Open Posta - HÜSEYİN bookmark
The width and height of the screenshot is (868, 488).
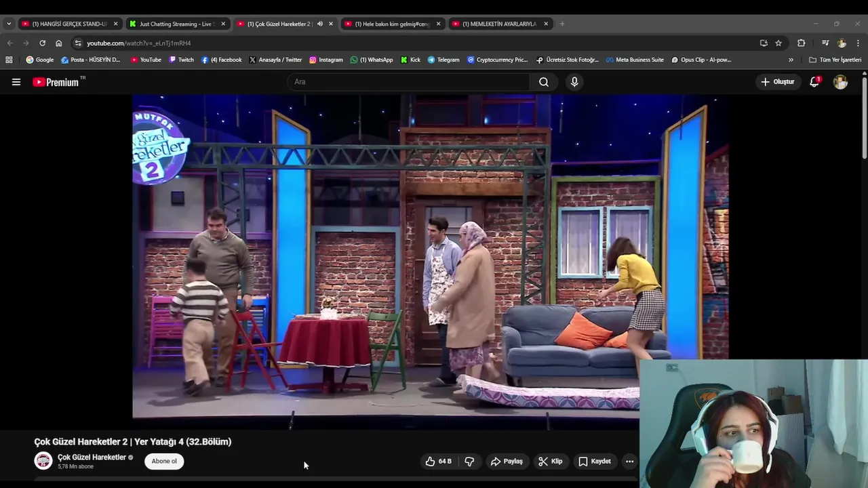pyautogui.click(x=91, y=60)
